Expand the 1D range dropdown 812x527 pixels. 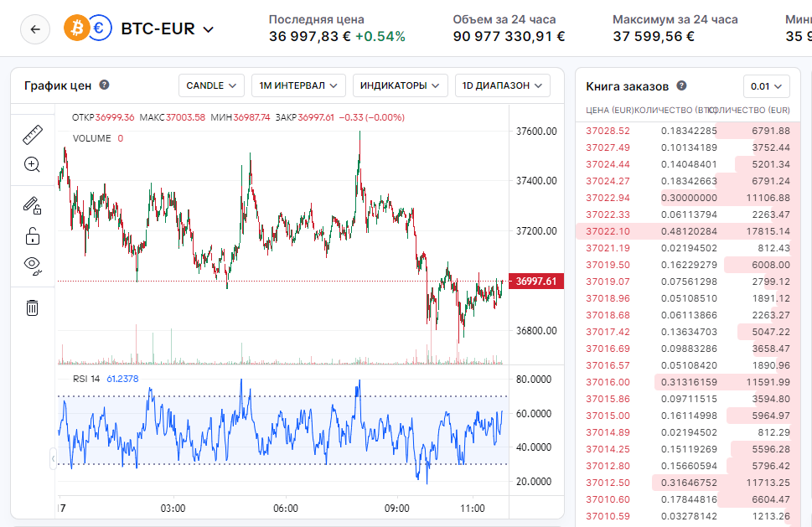(502, 85)
